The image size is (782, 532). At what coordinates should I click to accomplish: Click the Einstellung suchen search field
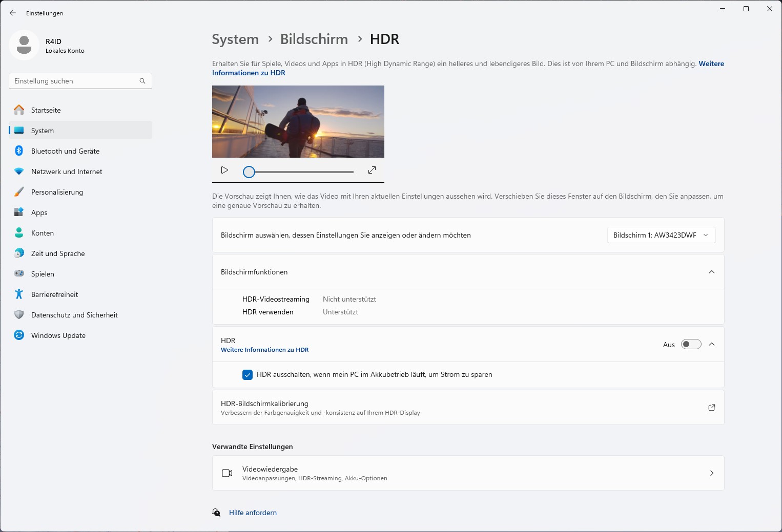point(74,81)
